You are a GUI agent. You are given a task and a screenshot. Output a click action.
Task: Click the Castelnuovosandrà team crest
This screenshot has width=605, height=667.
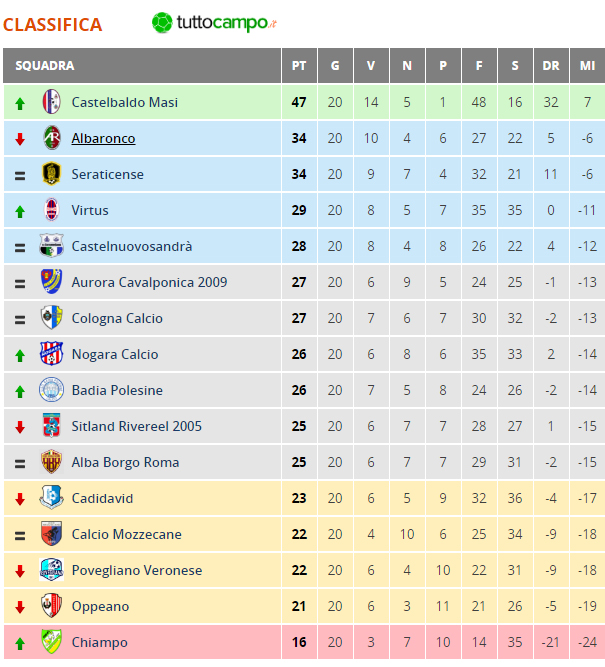[51, 245]
